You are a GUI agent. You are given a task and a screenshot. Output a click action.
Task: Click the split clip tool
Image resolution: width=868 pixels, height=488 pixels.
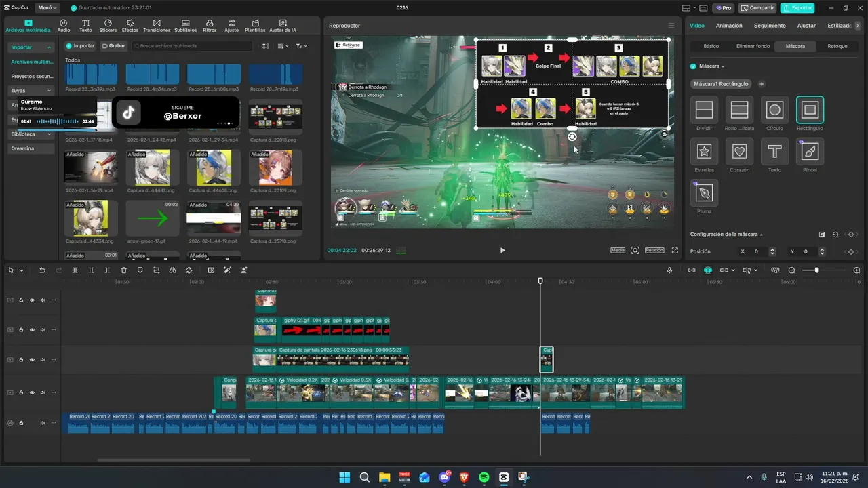click(x=75, y=270)
